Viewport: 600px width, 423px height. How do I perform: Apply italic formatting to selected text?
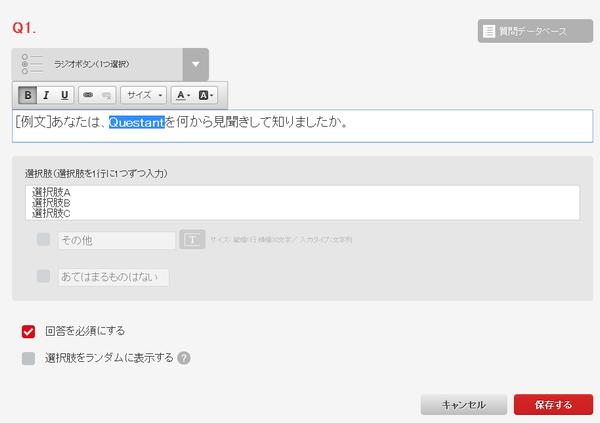coord(46,95)
